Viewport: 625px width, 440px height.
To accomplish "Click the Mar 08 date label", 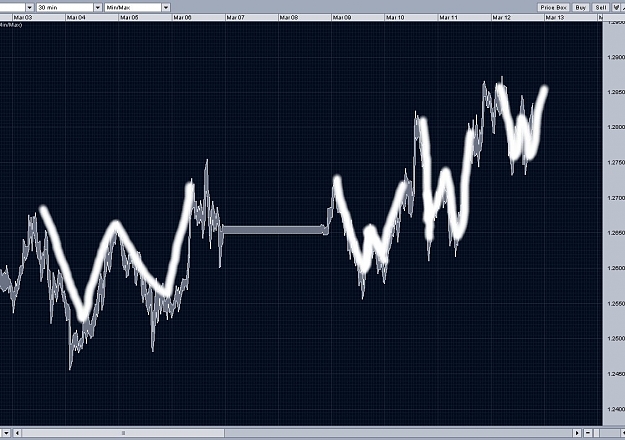I will (289, 18).
